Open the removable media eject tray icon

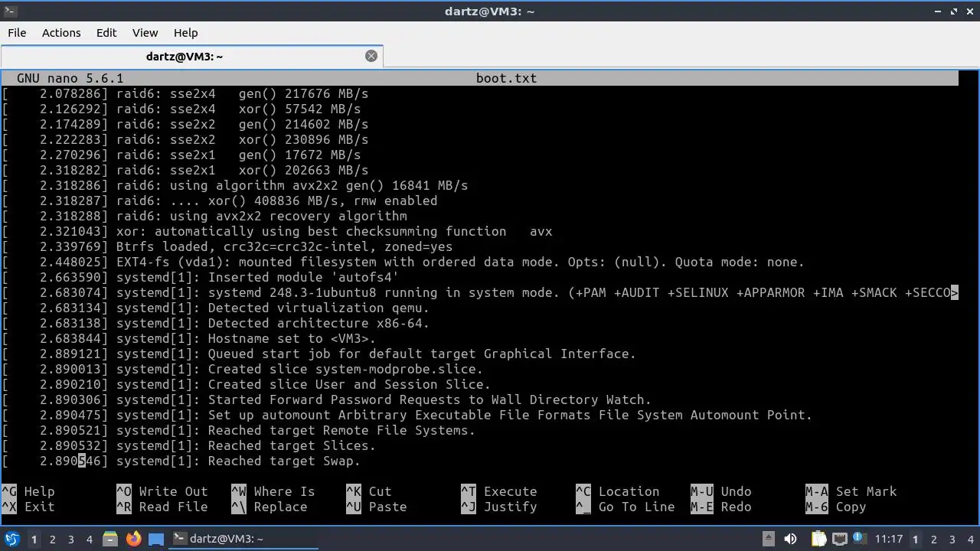pyautogui.click(x=769, y=539)
